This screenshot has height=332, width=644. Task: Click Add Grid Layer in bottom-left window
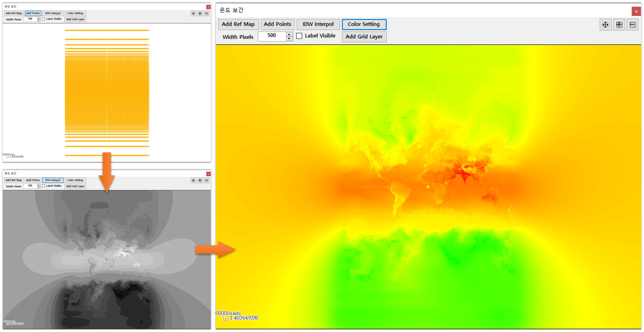coord(75,186)
